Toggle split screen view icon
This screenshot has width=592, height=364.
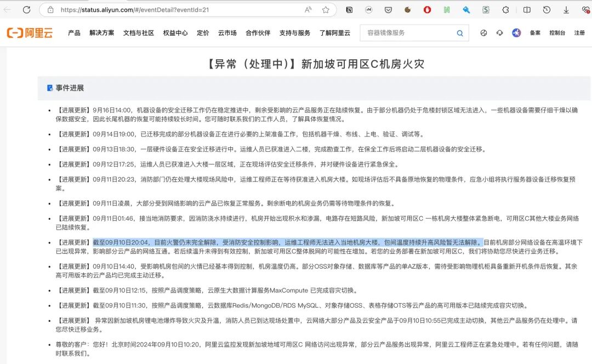[x=527, y=10]
